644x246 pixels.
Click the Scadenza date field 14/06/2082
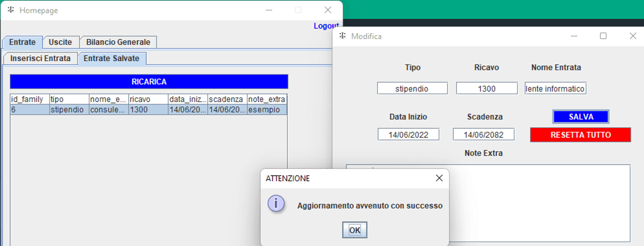(x=484, y=135)
